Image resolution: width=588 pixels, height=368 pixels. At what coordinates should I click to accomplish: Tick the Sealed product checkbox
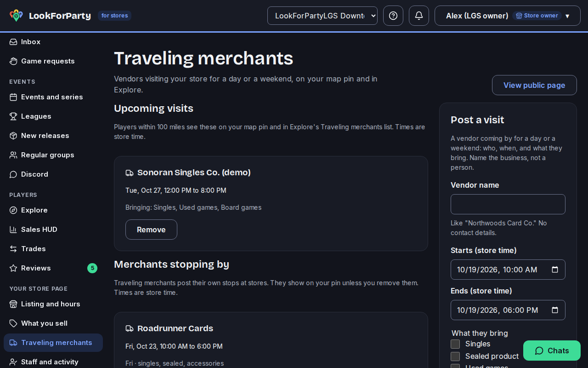point(455,356)
